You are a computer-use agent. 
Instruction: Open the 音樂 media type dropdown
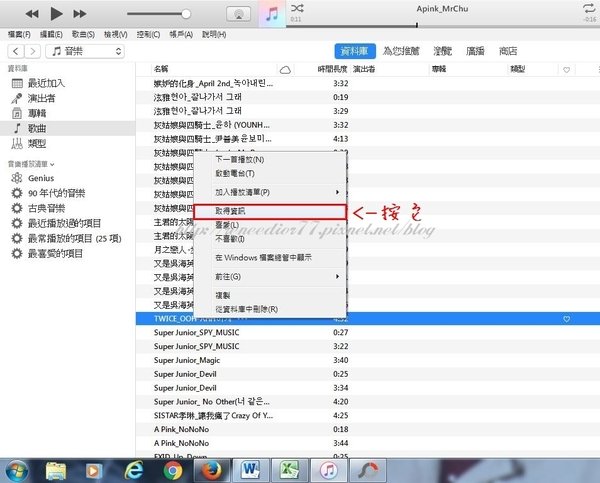pos(85,51)
